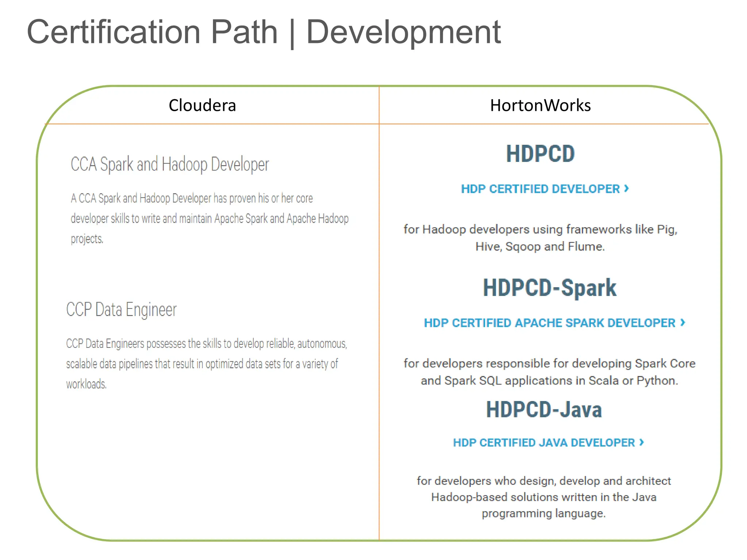Open the HDP Certified Java Developer link
This screenshot has width=747, height=560.
[x=549, y=443]
